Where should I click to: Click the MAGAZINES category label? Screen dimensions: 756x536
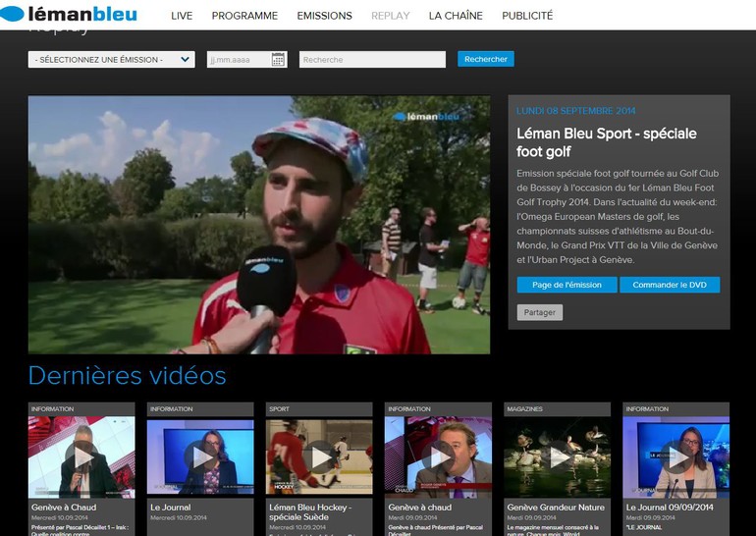(x=524, y=408)
